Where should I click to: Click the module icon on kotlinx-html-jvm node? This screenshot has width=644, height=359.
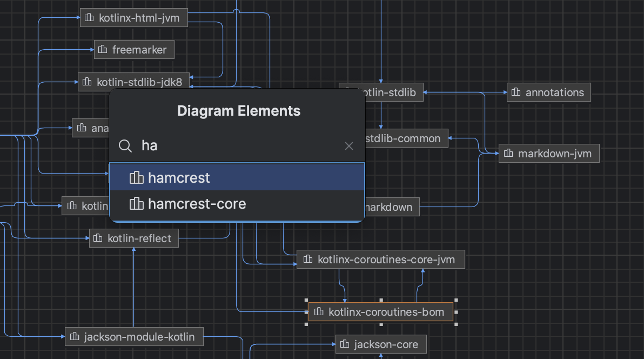pos(90,17)
